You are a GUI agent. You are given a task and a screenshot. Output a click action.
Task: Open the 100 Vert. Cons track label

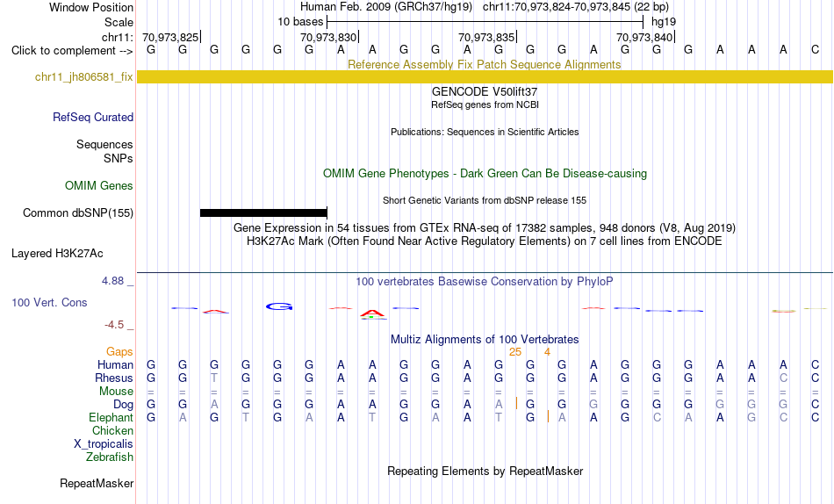click(49, 302)
